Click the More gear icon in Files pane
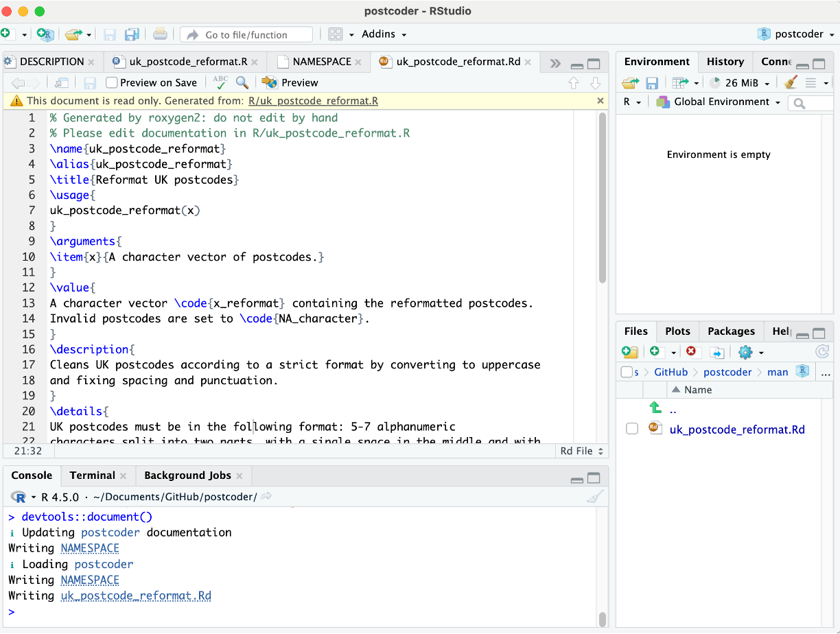Viewport: 840px width, 634px height. 745,352
